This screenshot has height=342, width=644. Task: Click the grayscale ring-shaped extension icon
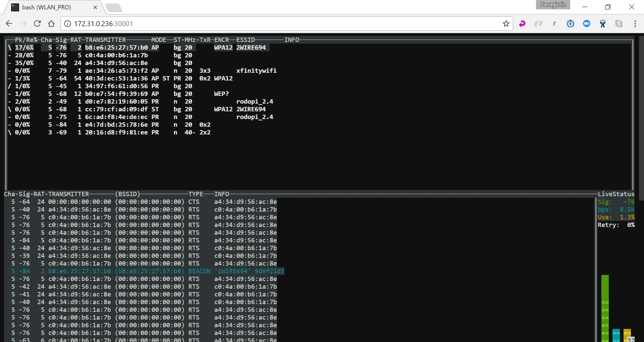pyautogui.click(x=538, y=23)
